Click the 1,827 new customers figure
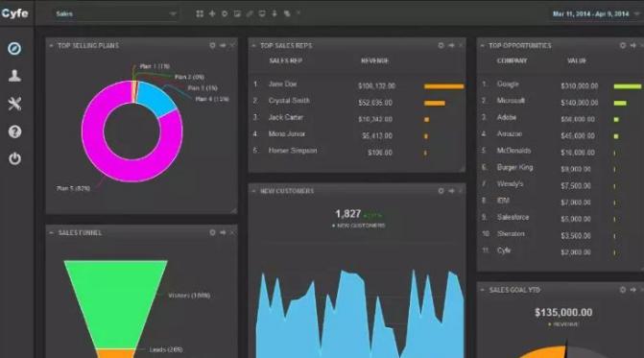644x358 pixels. click(347, 214)
